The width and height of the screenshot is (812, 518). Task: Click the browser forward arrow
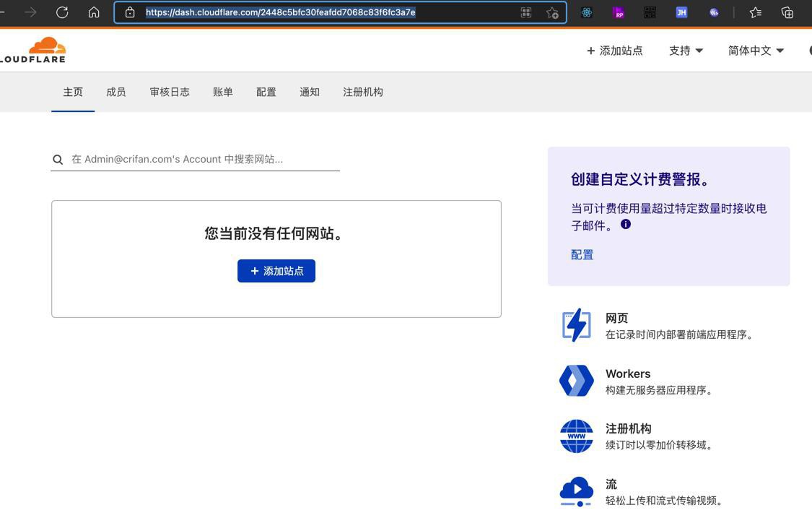tap(30, 12)
